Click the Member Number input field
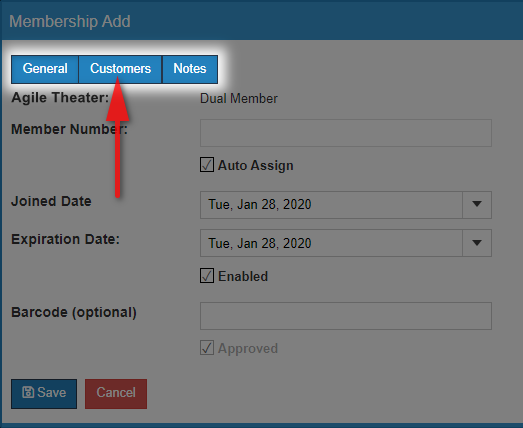Viewport: 523px width, 428px height. tap(346, 133)
